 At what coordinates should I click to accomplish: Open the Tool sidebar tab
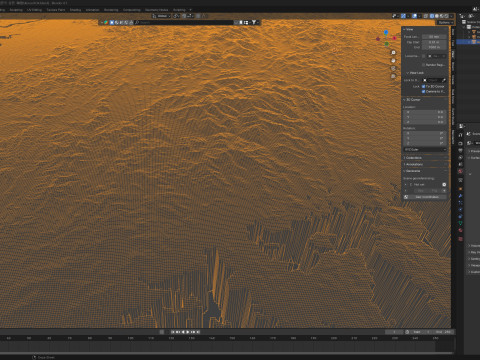[453, 43]
